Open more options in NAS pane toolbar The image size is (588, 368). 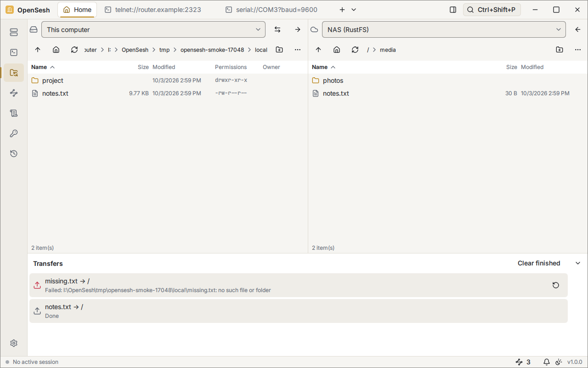tap(578, 50)
